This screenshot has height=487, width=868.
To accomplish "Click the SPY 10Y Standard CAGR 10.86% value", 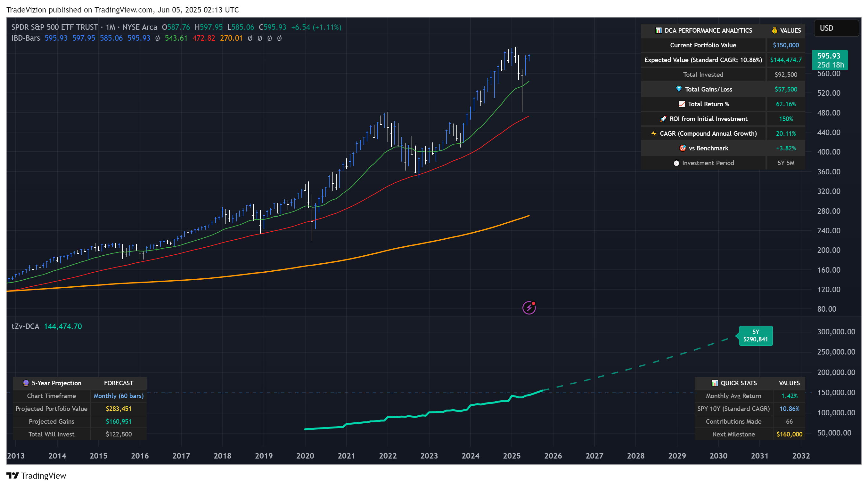I will pos(789,409).
